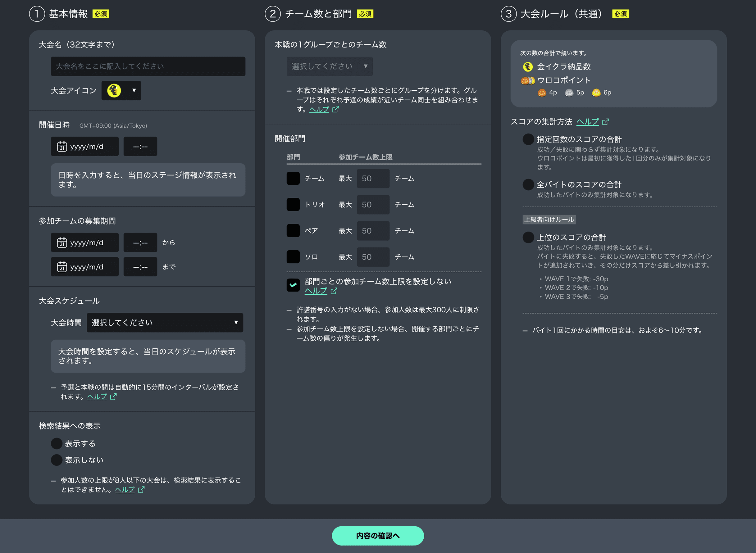The image size is (756, 553).
Task: Click the bronze scale 4p icon
Action: (542, 93)
